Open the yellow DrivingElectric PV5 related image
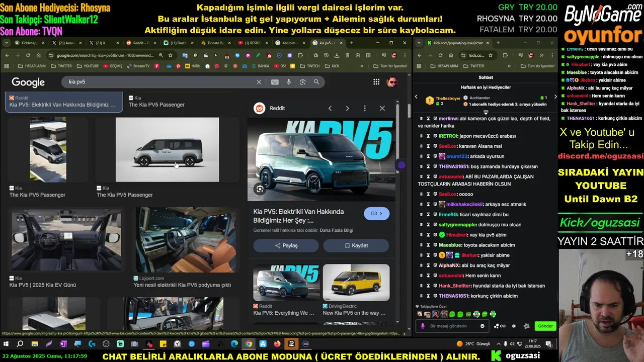644x362 pixels. pos(356,283)
